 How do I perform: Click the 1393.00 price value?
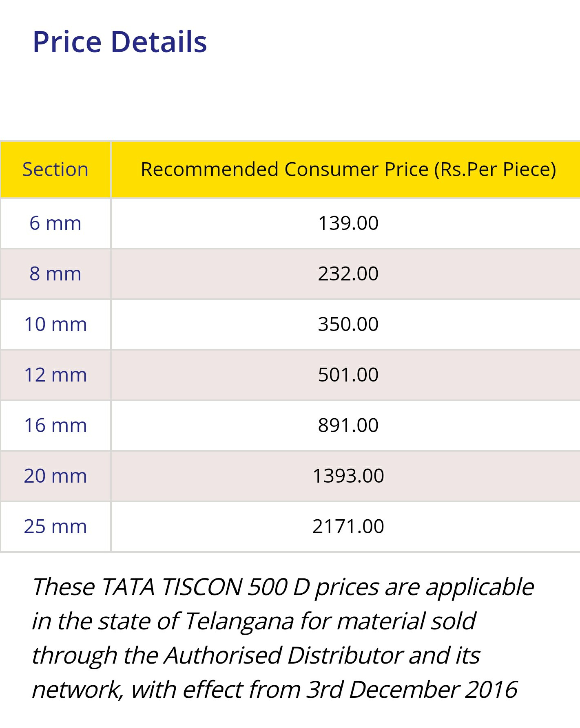[348, 476]
